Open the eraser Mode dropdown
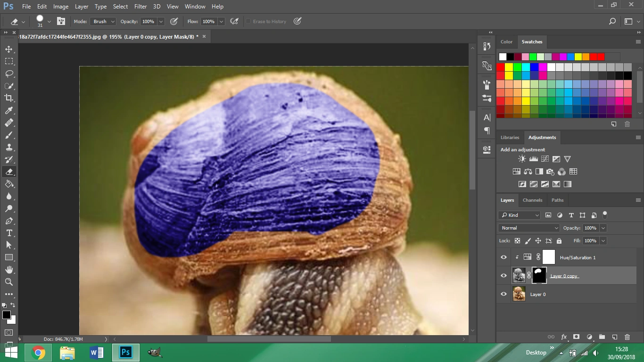Screen dimensions: 644x362 point(103,22)
